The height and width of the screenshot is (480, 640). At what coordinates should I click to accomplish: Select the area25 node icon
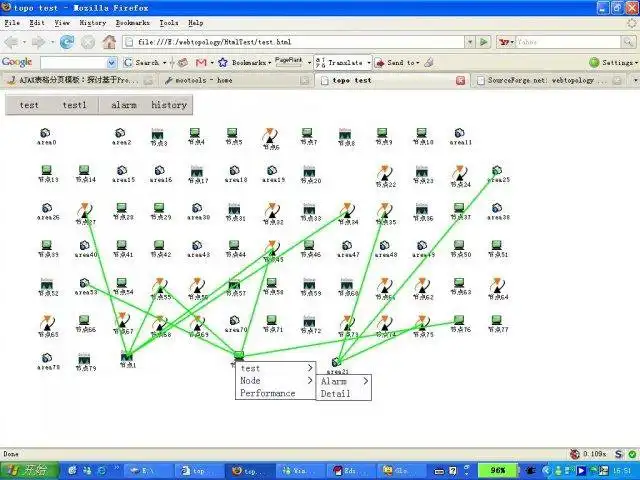click(497, 171)
